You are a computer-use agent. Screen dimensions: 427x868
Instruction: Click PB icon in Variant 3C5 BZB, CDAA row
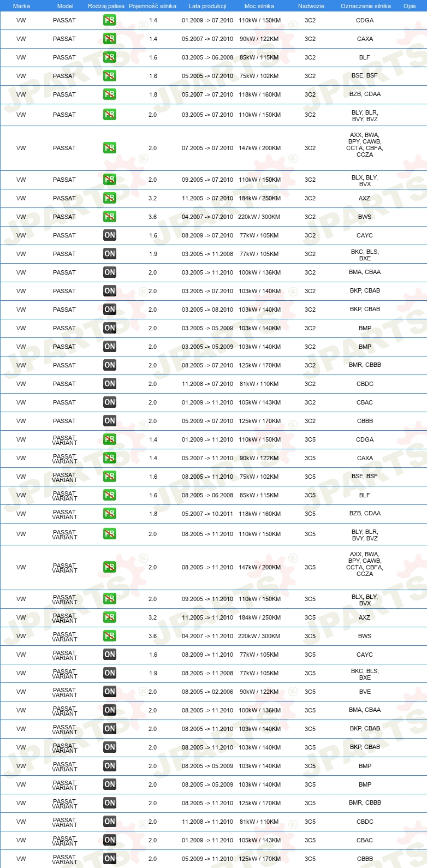[110, 514]
